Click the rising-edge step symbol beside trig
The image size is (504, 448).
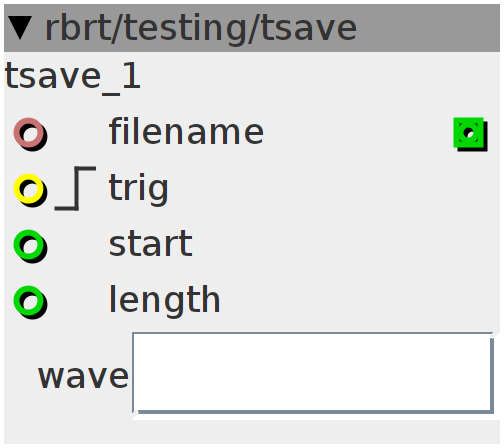coord(76,188)
